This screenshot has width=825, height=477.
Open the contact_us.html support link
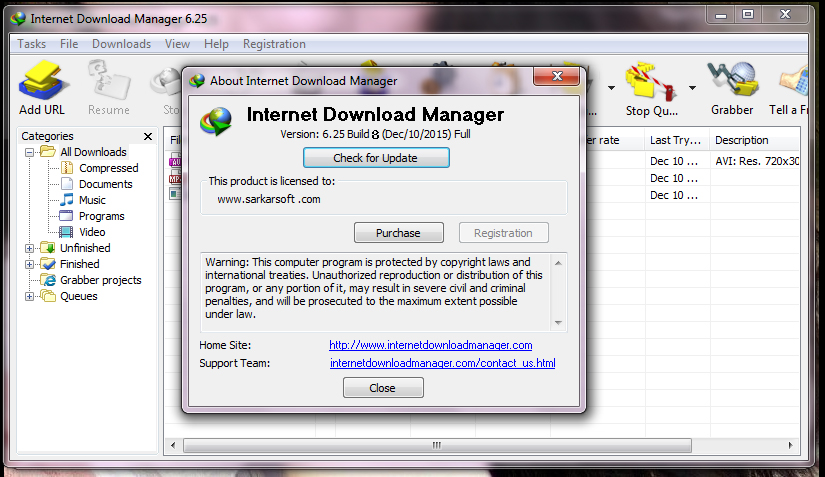tap(442, 363)
